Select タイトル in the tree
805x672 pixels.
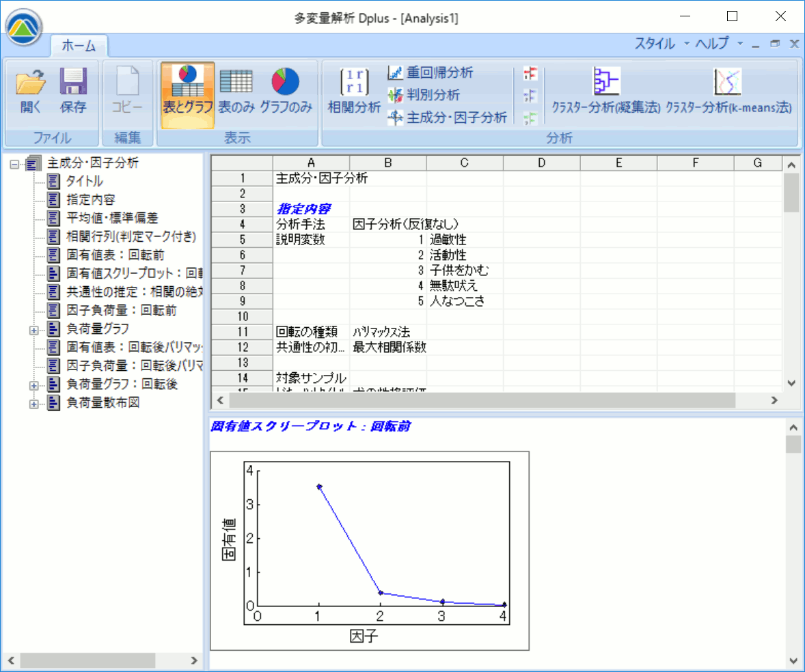[x=84, y=181]
